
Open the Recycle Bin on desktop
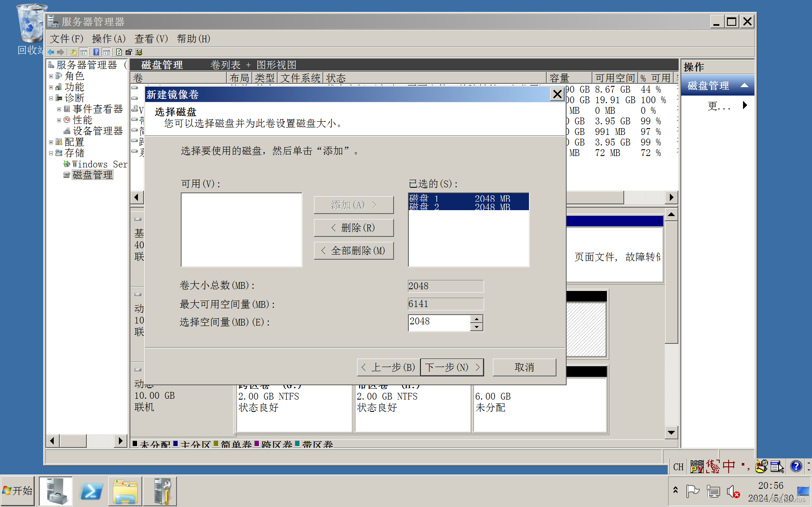point(30,30)
